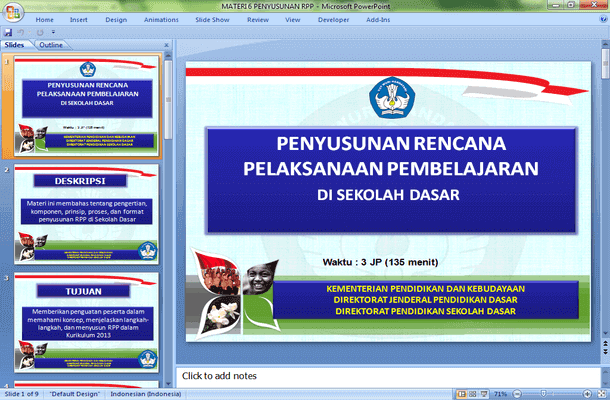The height and width of the screenshot is (400, 610).
Task: Click the PowerPoint Help icon
Action: [x=604, y=19]
